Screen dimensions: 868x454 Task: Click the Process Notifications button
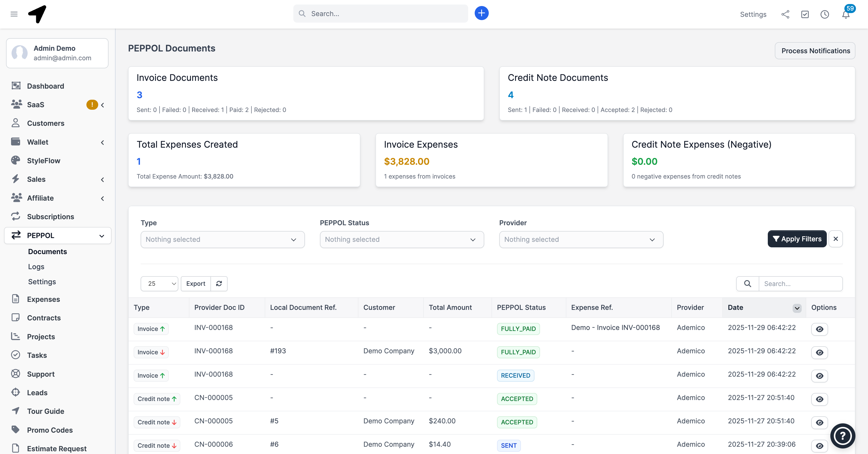(816, 50)
